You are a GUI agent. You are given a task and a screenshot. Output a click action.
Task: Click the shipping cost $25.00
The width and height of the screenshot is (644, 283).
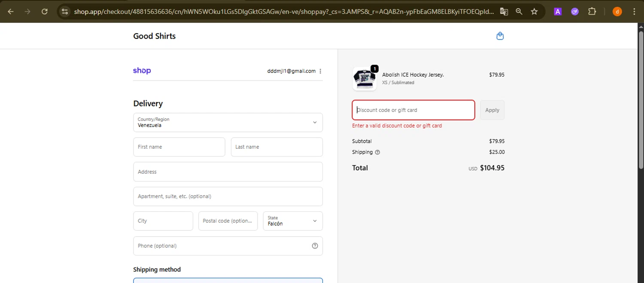497,152
